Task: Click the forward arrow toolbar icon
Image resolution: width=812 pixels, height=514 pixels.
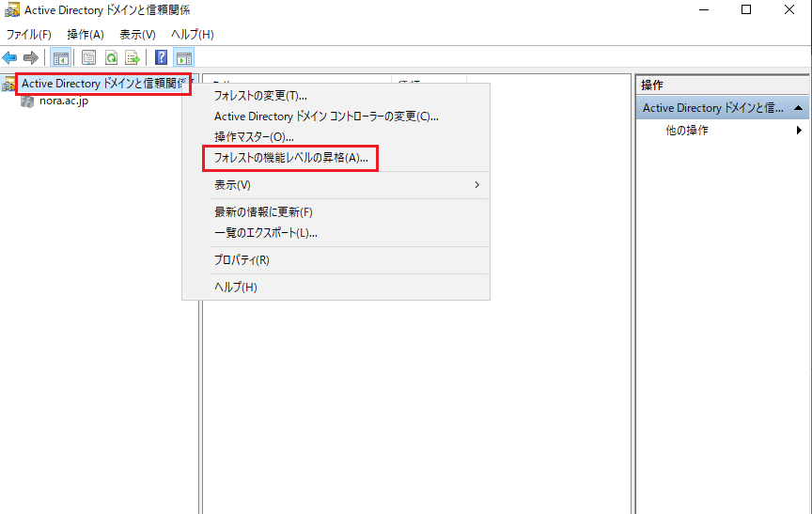Action: click(31, 57)
